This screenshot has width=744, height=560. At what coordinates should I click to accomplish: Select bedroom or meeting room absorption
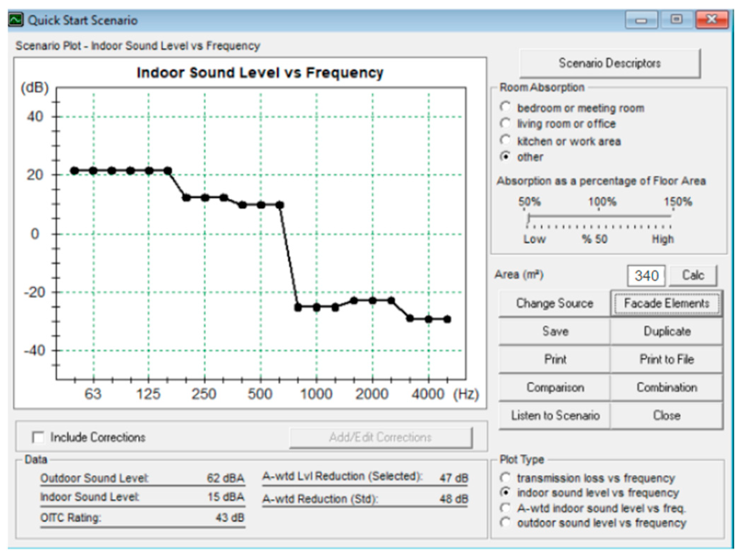click(x=505, y=107)
